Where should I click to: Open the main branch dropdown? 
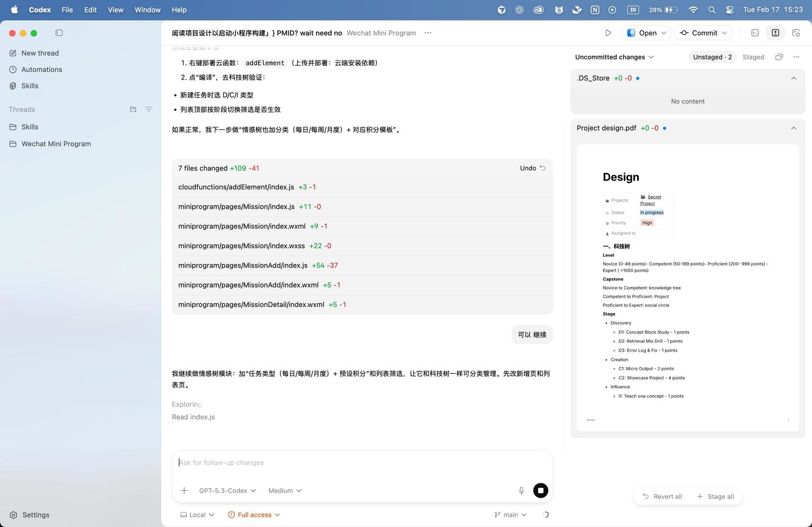511,515
